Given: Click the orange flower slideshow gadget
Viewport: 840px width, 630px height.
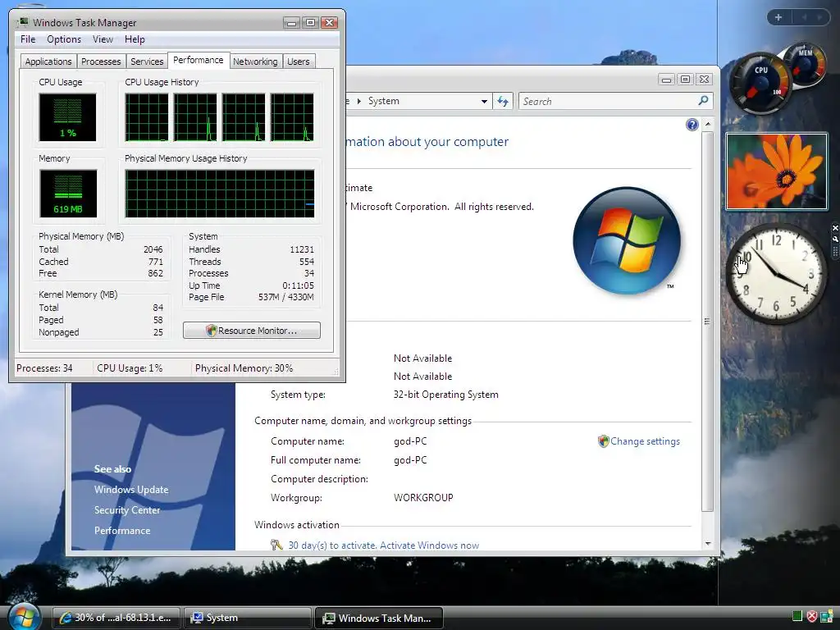Looking at the screenshot, I should (x=776, y=171).
